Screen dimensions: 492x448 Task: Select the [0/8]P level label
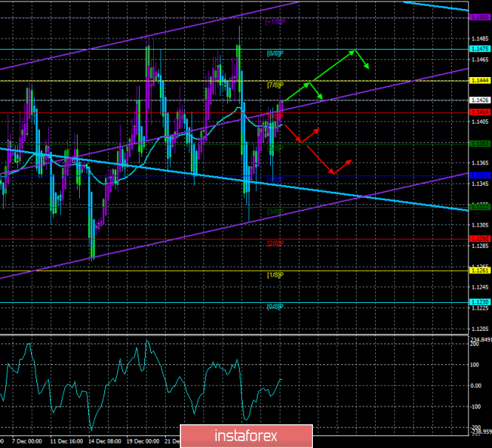point(274,307)
